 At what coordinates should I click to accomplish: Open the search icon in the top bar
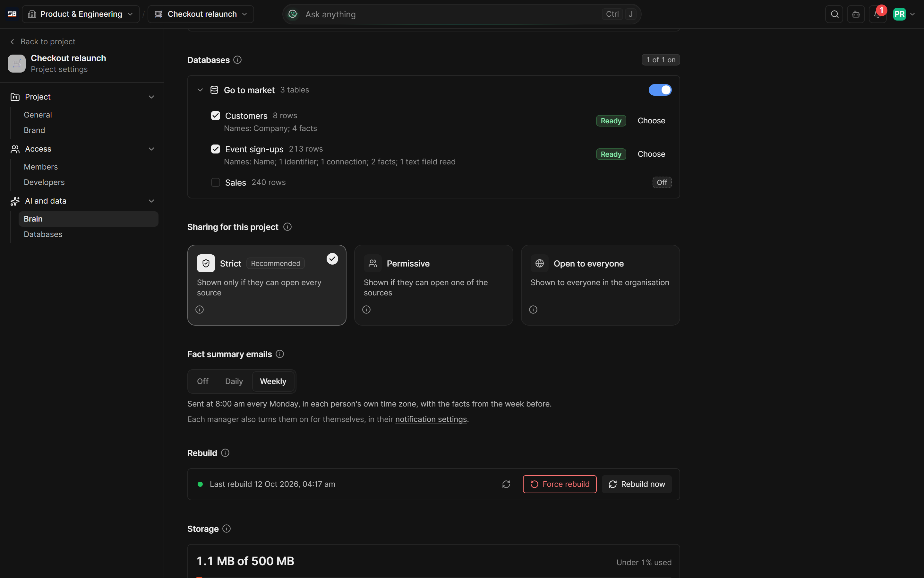(x=834, y=14)
